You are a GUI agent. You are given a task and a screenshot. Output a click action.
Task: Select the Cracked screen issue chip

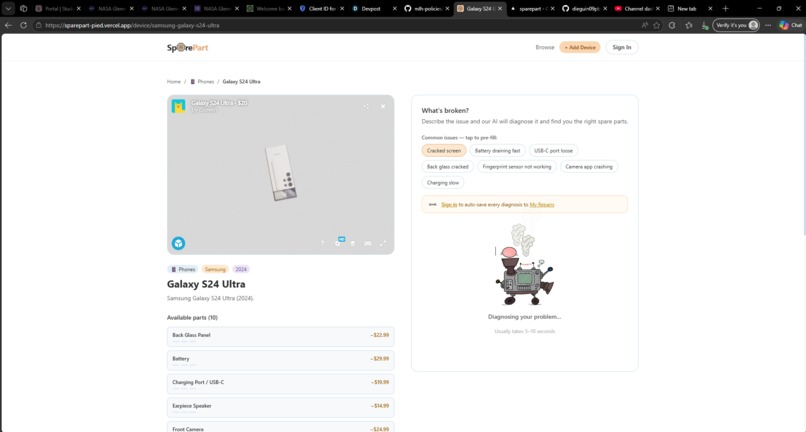click(444, 151)
